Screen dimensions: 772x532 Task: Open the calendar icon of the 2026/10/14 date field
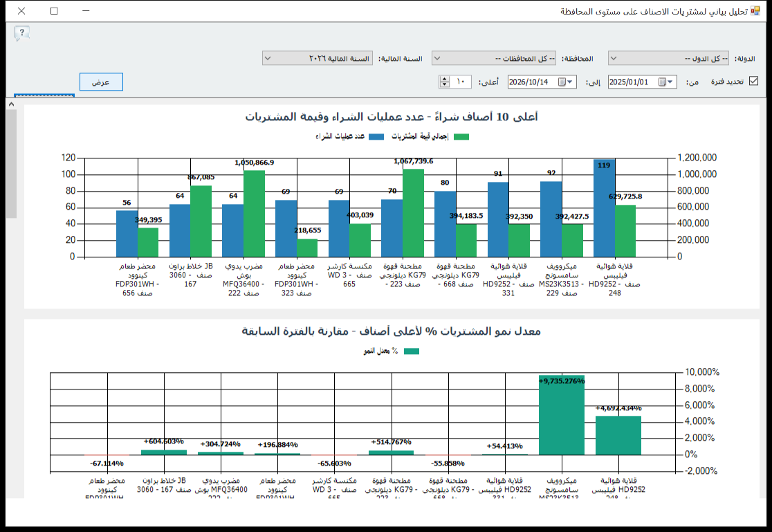pyautogui.click(x=562, y=82)
